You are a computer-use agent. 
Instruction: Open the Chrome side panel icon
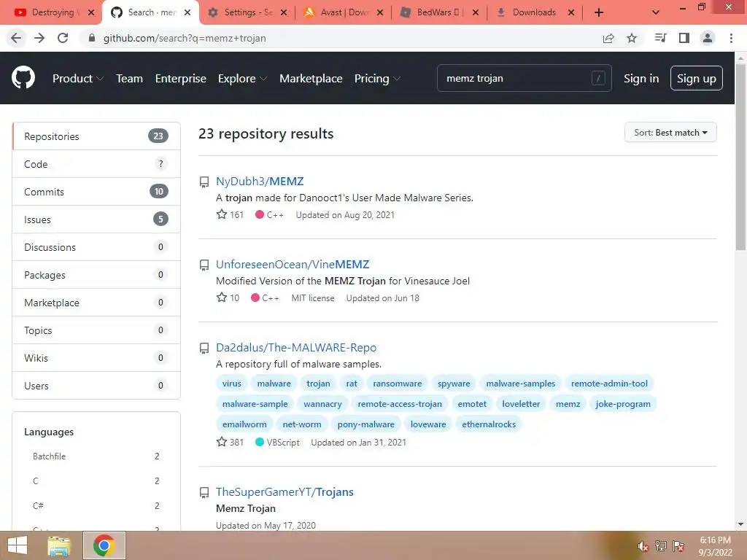[x=684, y=38]
